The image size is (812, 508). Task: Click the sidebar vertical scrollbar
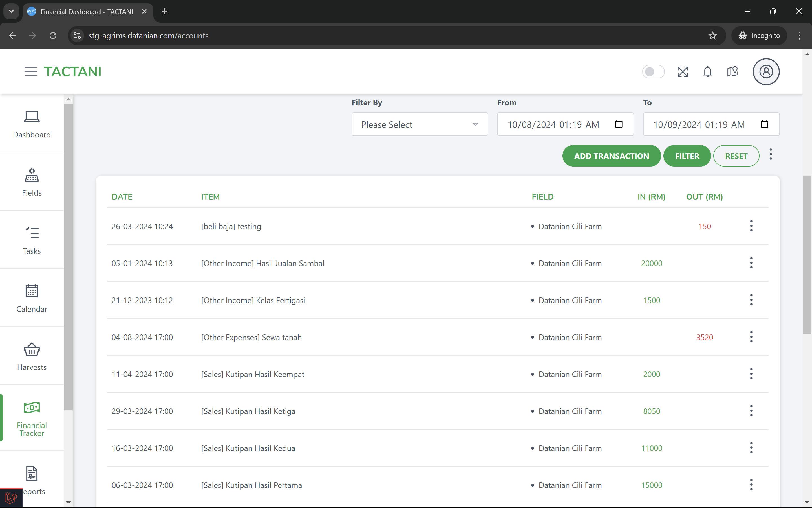(x=69, y=257)
